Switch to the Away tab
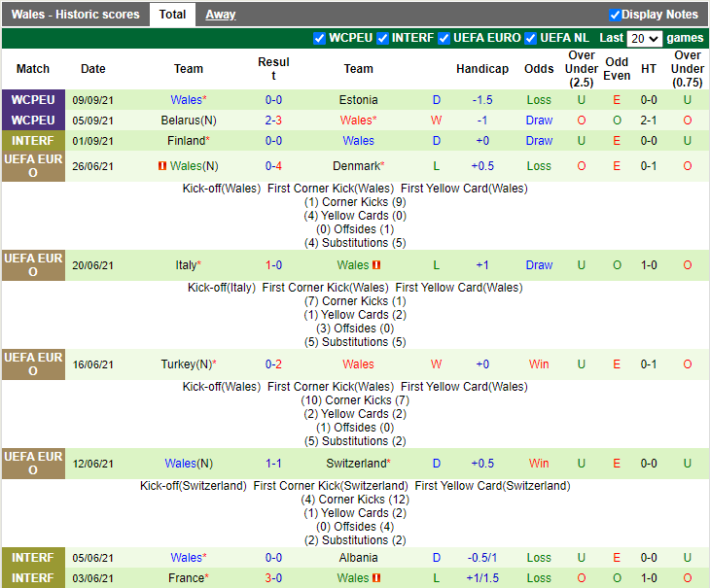 tap(220, 15)
